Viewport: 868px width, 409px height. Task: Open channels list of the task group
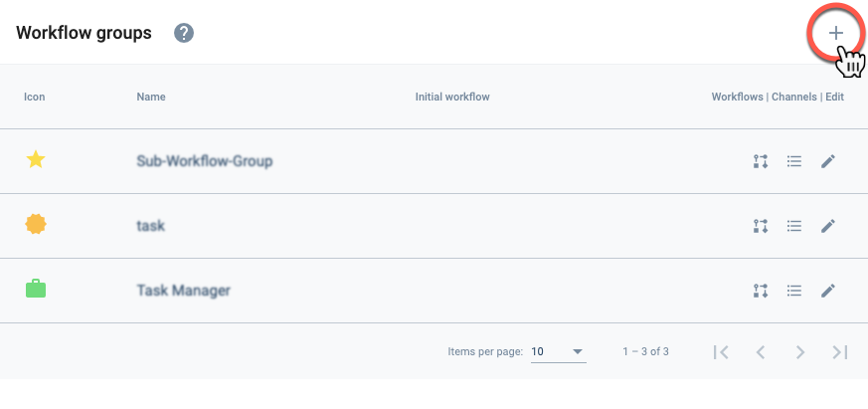(x=794, y=226)
